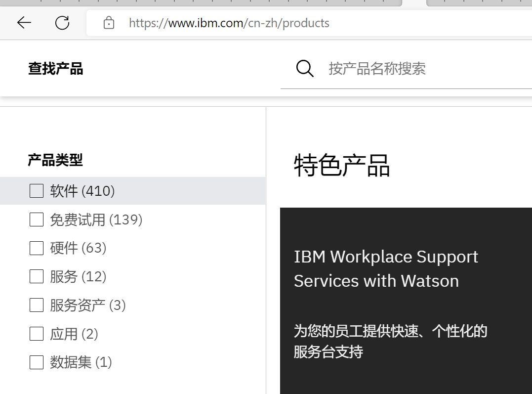532x394 pixels.
Task: Click the 查找产品 header title
Action: click(55, 69)
